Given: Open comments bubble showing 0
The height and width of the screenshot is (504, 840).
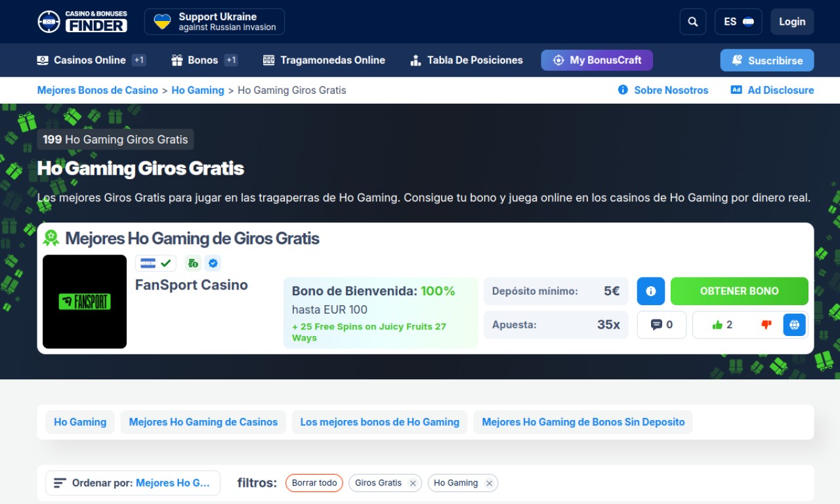Looking at the screenshot, I should tap(661, 325).
